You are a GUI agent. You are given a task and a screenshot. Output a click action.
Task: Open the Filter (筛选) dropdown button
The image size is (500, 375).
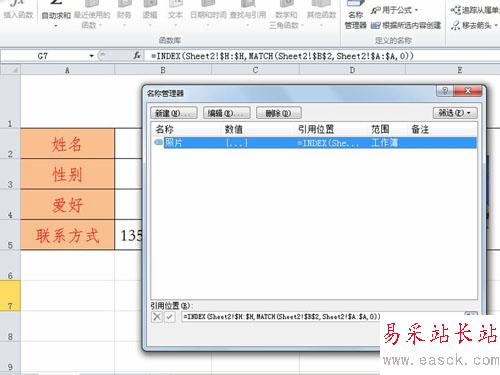(455, 113)
